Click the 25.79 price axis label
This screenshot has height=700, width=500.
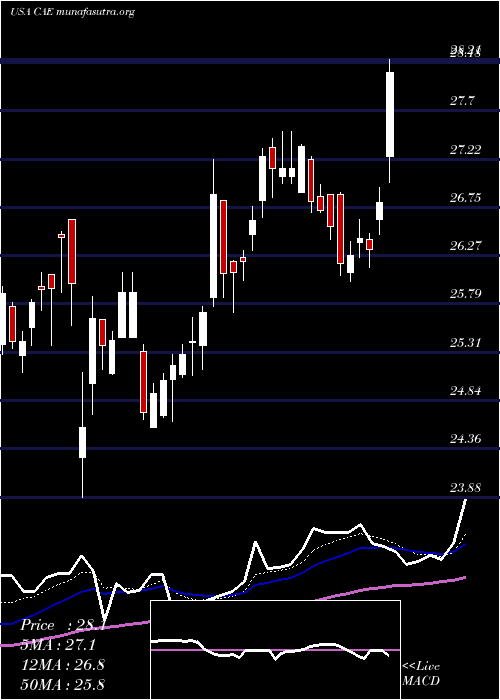pyautogui.click(x=465, y=294)
